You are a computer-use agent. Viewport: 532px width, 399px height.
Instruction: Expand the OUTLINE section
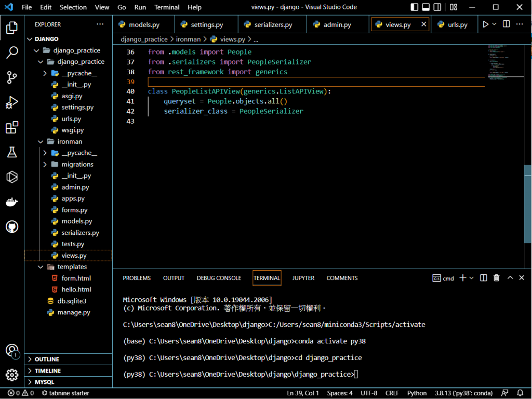[x=47, y=359]
